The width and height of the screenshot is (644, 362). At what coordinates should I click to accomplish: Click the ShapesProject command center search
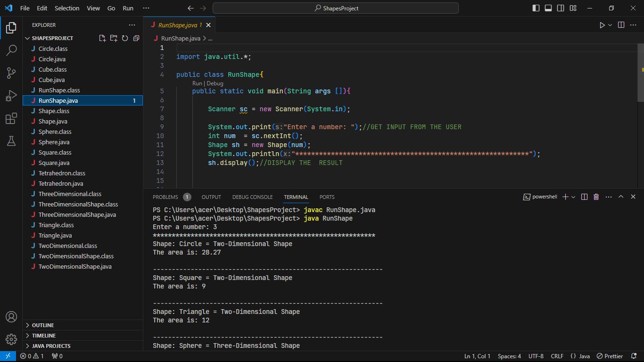click(335, 8)
